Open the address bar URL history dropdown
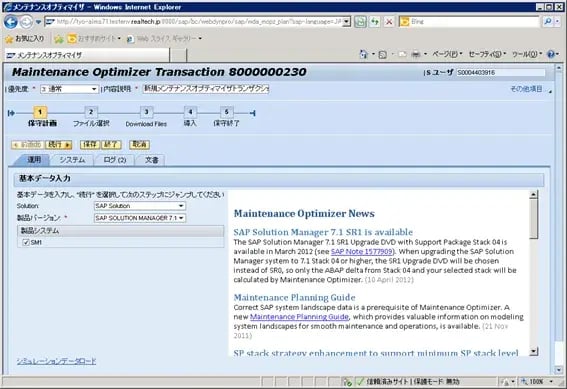 pos(346,22)
